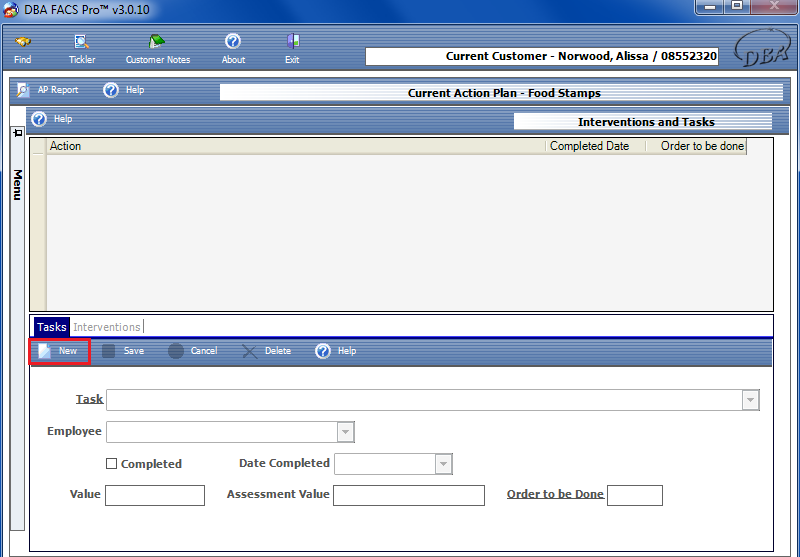Screen dimensions: 800x557
Task: Click Help beside AP Report
Action: (x=124, y=90)
